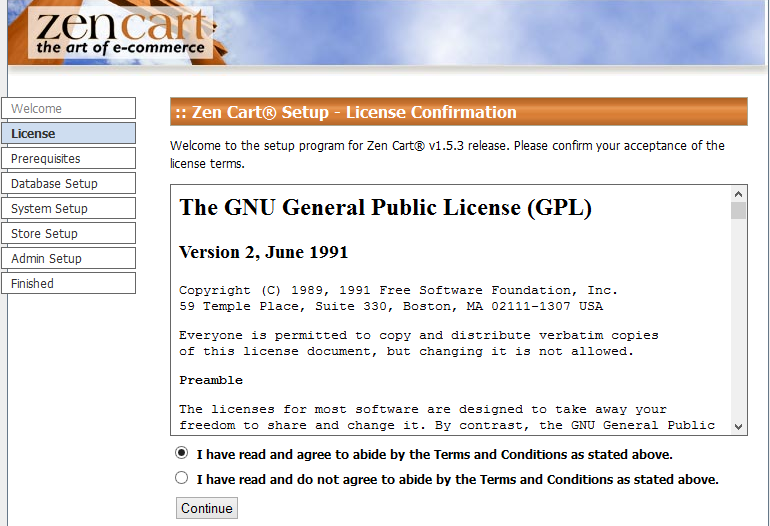Click the GNU General Public License heading

click(x=385, y=207)
